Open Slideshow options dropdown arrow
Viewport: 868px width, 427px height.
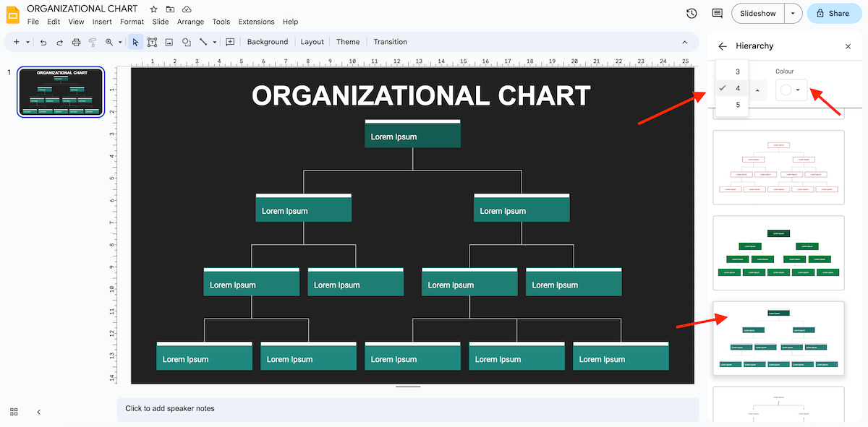pyautogui.click(x=794, y=13)
